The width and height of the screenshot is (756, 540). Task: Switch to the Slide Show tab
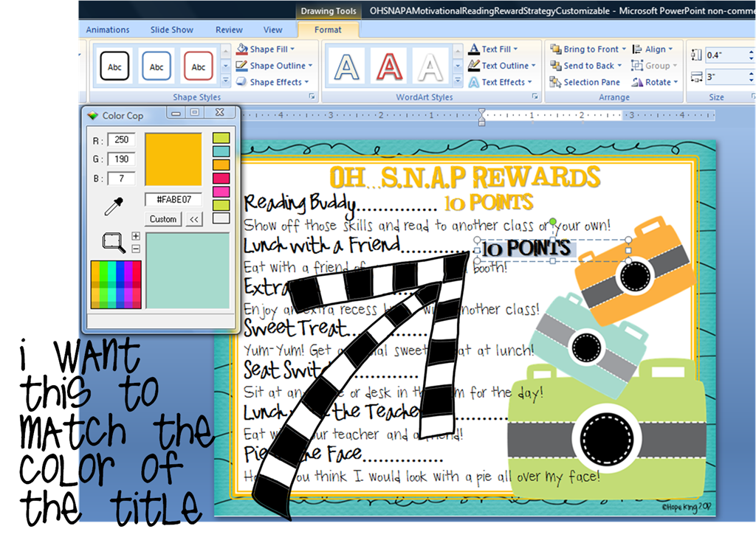[171, 30]
